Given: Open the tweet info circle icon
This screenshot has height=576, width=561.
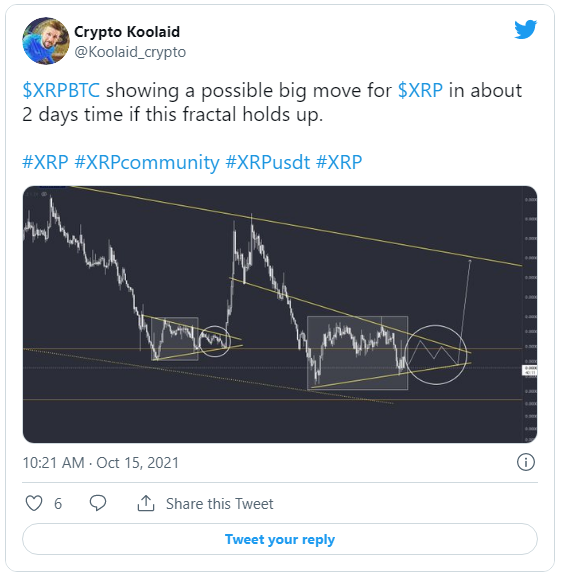Looking at the screenshot, I should click(525, 462).
